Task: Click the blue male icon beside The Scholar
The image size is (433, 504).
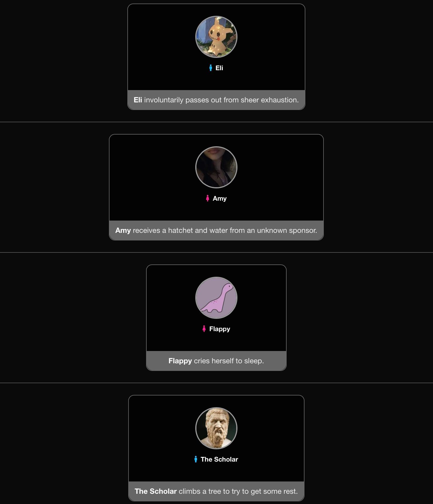Action: (196, 459)
